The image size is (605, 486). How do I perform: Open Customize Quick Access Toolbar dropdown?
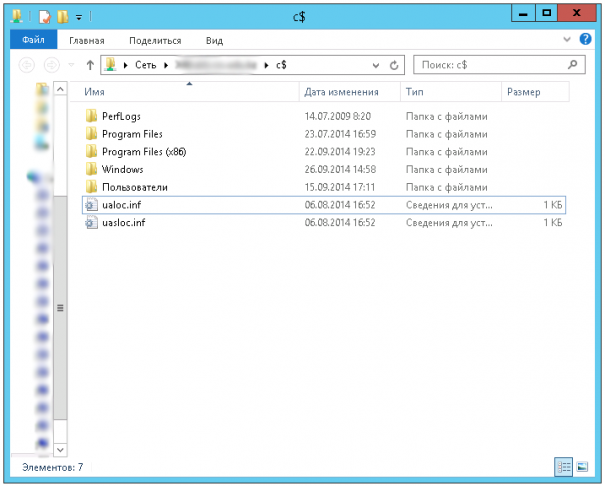(79, 18)
